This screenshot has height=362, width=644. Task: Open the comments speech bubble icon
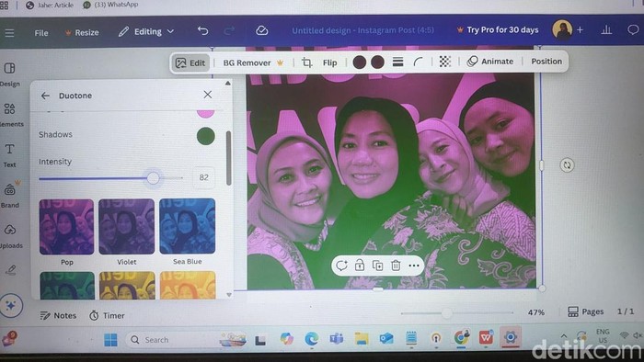point(633,29)
